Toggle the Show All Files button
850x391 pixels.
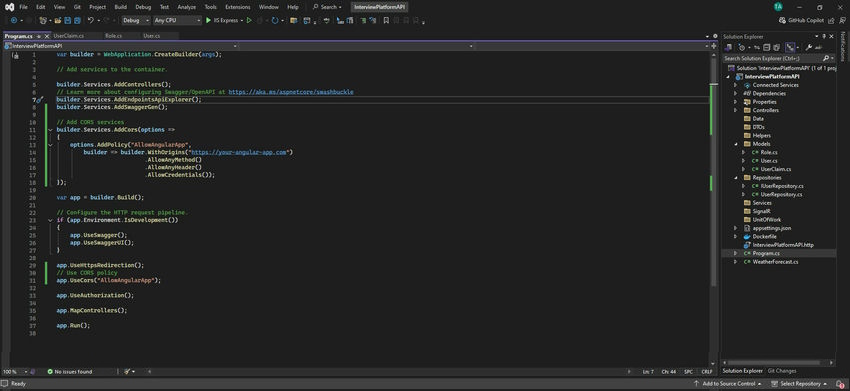(777, 47)
